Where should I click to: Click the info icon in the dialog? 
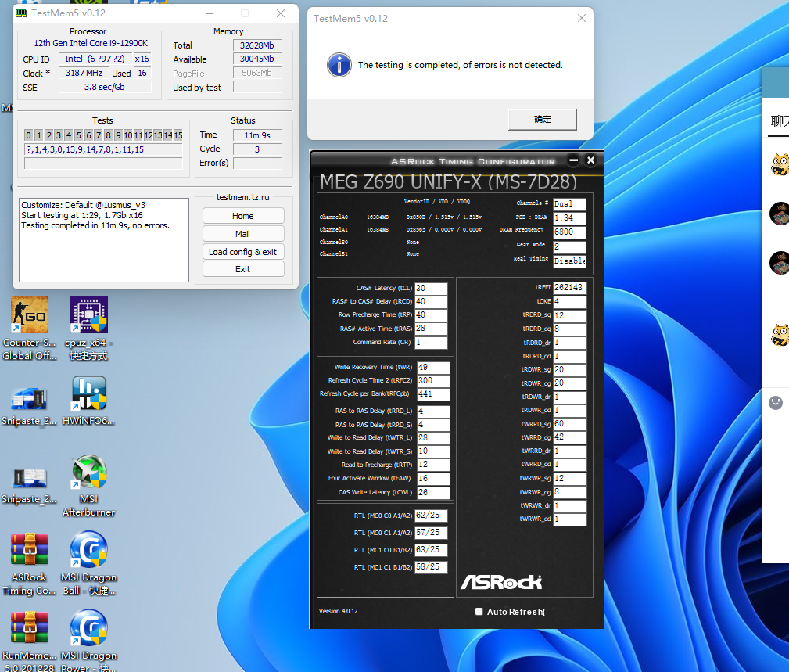(x=339, y=65)
